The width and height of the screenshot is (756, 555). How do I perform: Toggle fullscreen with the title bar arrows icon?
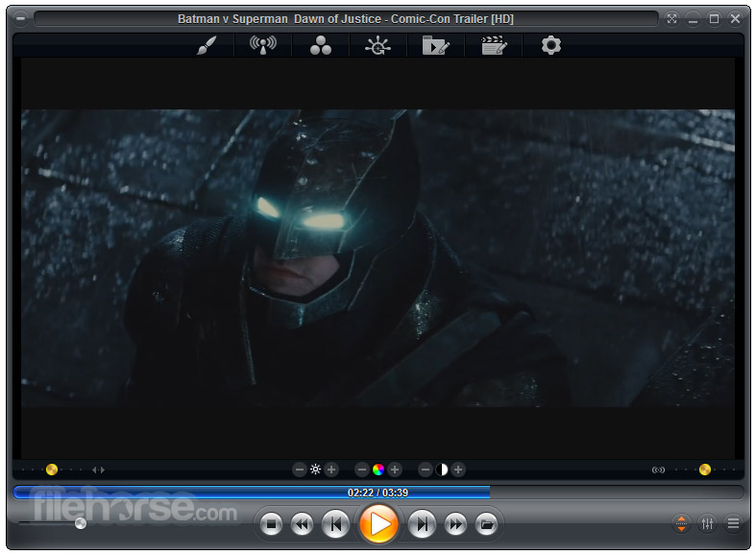[671, 19]
